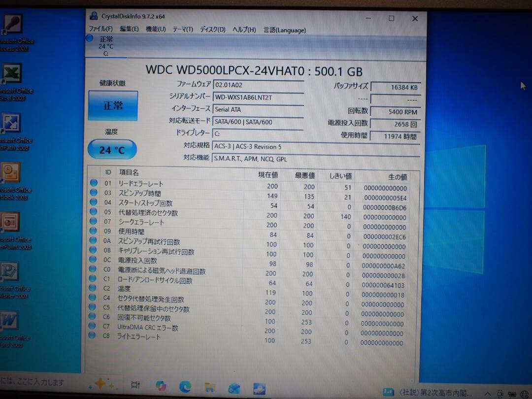
Task: Click the rotation rate value 5400 RPM
Action: click(396, 112)
